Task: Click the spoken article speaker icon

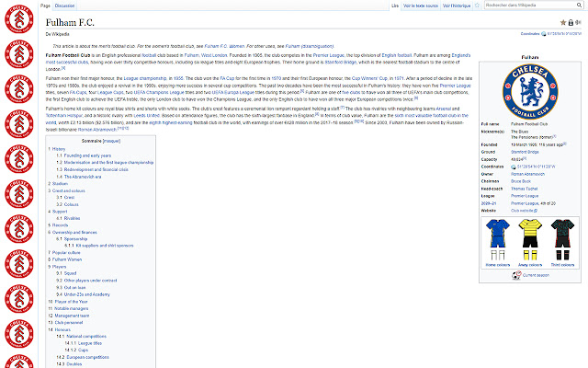Action: click(x=578, y=23)
